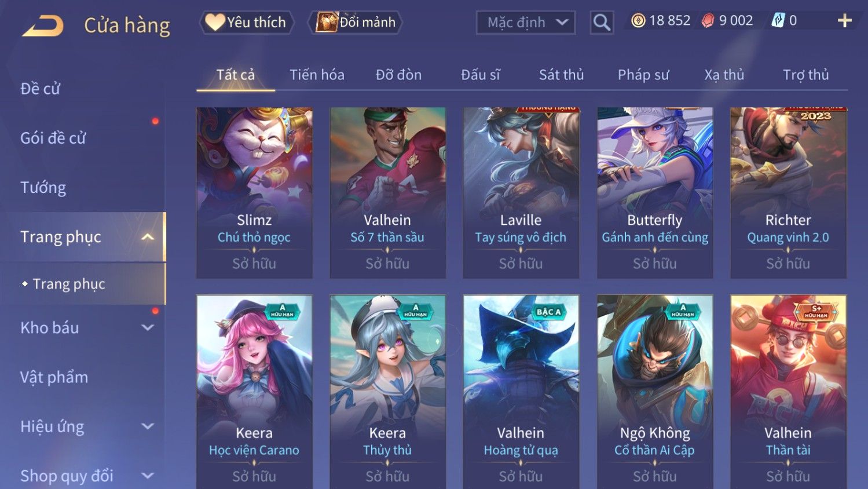Click the blue voucher ticket icon

click(x=778, y=21)
